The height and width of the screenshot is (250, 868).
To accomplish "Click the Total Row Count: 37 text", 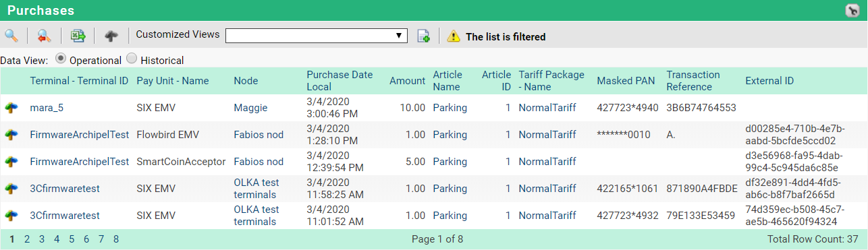I will coord(813,239).
